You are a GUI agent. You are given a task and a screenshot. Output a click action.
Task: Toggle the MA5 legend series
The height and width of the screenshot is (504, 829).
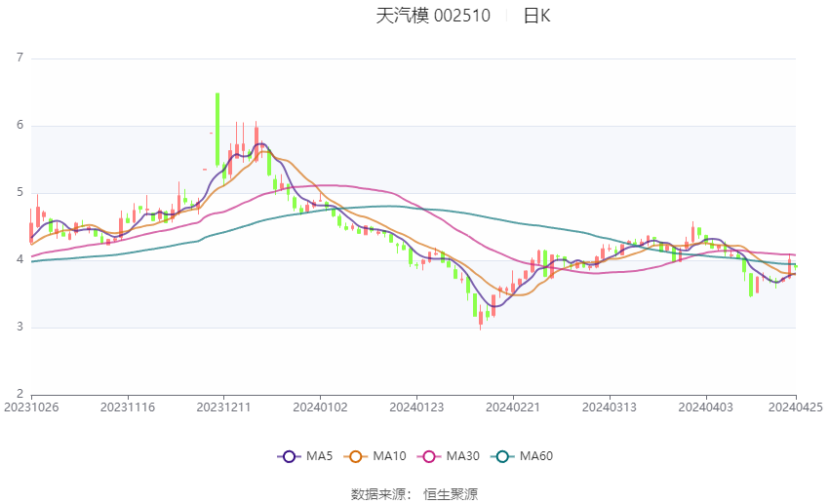pos(305,456)
